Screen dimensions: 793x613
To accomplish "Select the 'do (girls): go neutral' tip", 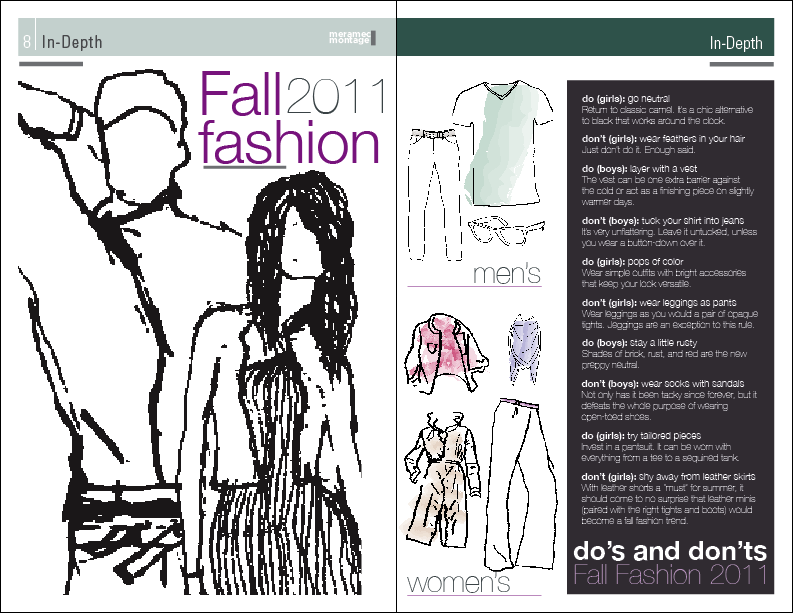I will tap(665, 108).
